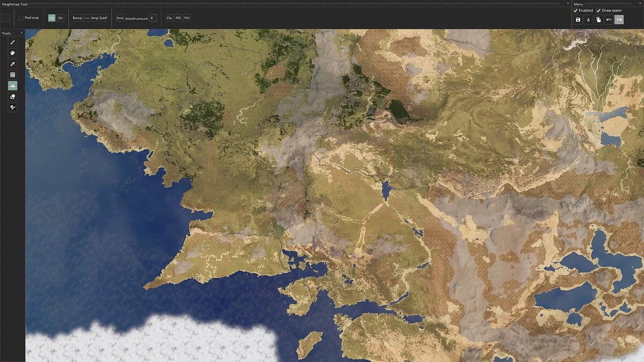Choose the Amp heightmap mode
Screen dimensions: 644x362
94,18
